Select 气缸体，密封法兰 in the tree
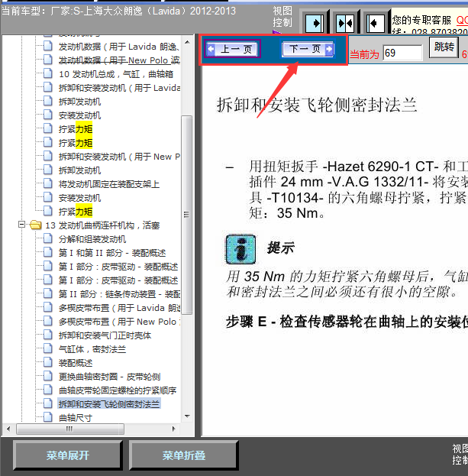 pyautogui.click(x=92, y=349)
